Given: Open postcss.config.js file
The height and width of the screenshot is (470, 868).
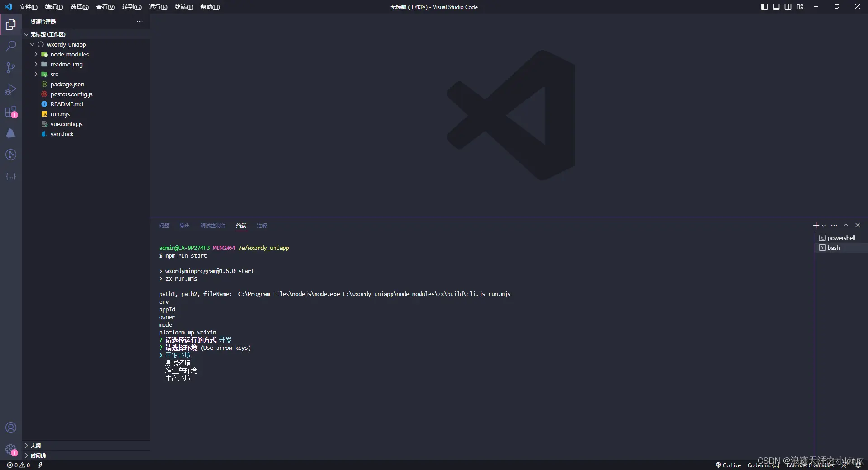Looking at the screenshot, I should pyautogui.click(x=86, y=94).
